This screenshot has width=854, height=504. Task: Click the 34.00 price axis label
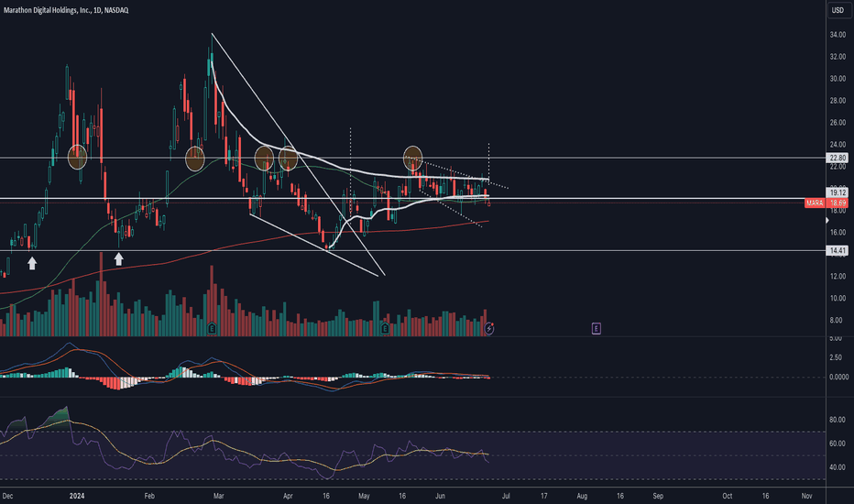pos(838,34)
